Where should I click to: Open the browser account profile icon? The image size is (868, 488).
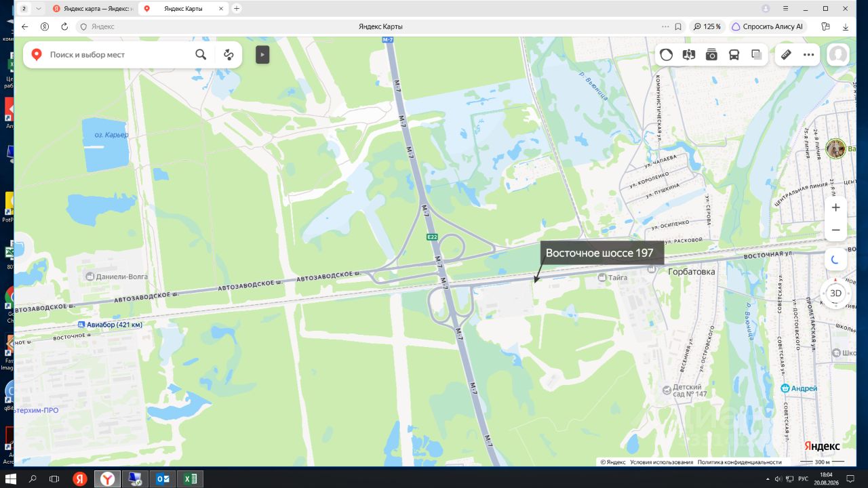click(766, 9)
